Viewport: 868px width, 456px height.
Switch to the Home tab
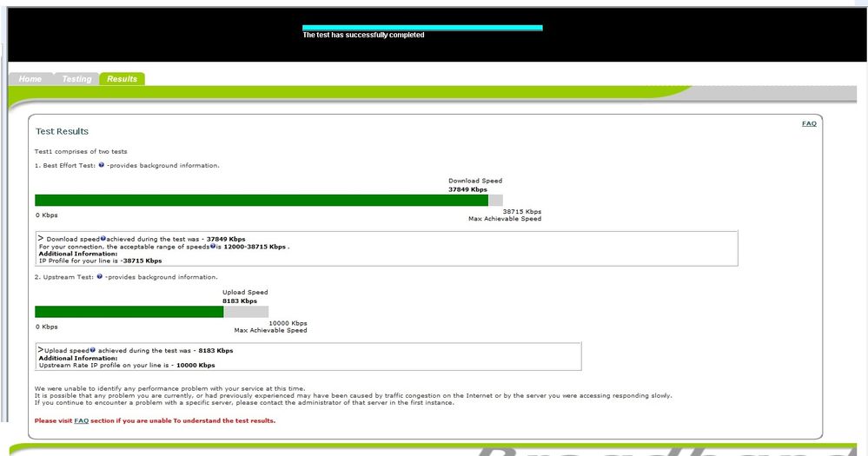point(30,79)
